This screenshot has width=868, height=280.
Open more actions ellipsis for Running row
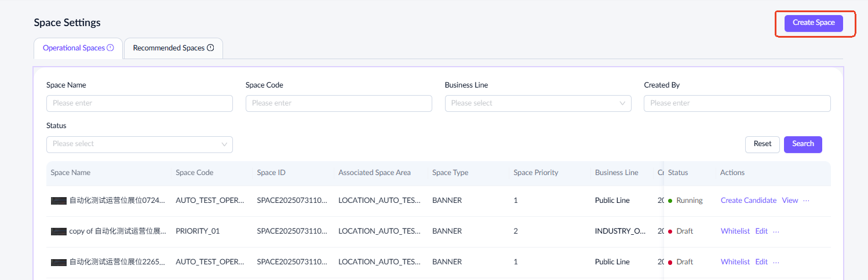click(x=806, y=201)
